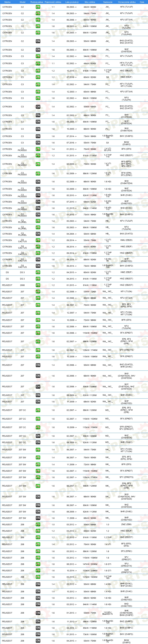Click petrol icon in Citroen C3 HMZ (EB2F) row
Viewport: 148px width, 644px height.
point(38,77)
